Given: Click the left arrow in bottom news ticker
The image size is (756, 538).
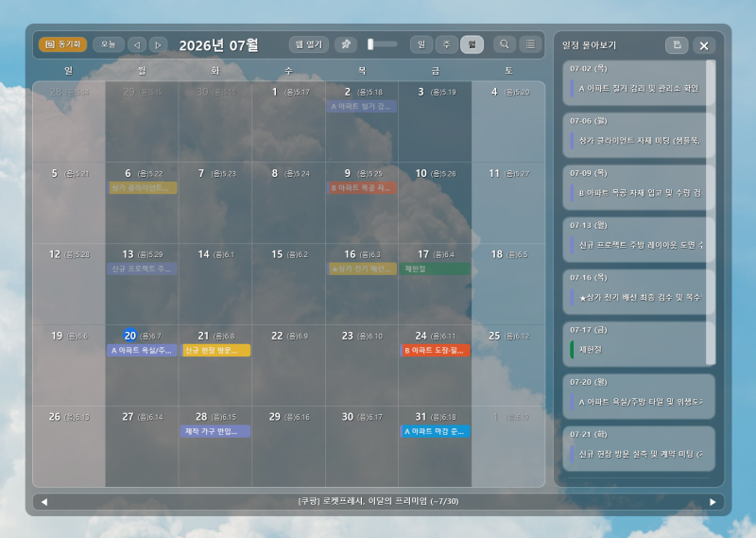Looking at the screenshot, I should pos(44,502).
